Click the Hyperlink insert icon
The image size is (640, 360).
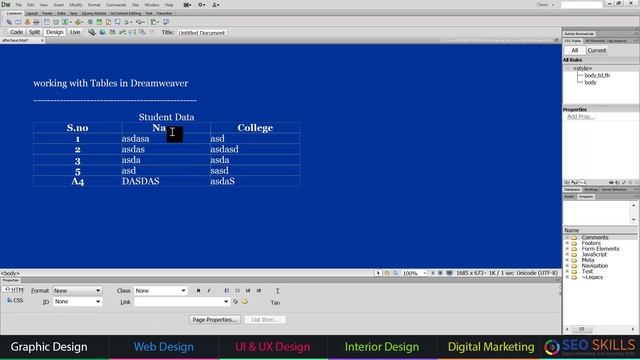(x=9, y=22)
